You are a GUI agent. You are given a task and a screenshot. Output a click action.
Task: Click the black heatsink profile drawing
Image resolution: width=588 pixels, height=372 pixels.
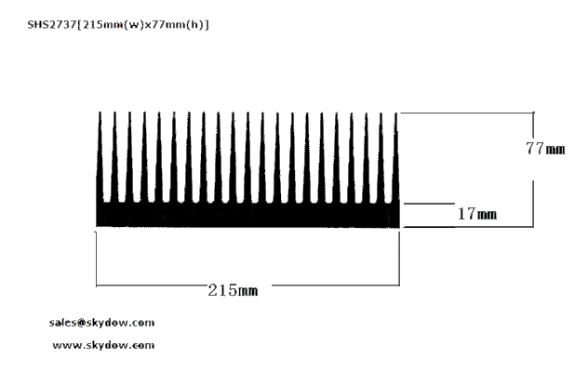tap(247, 169)
